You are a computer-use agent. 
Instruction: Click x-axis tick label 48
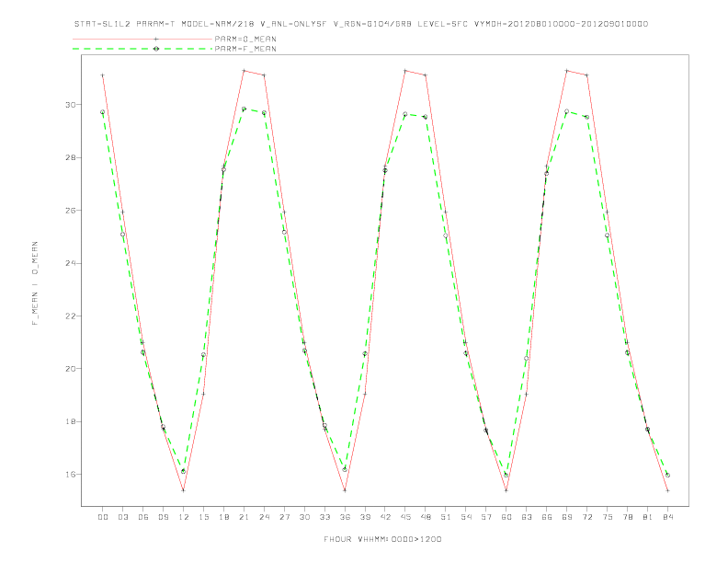click(x=426, y=517)
